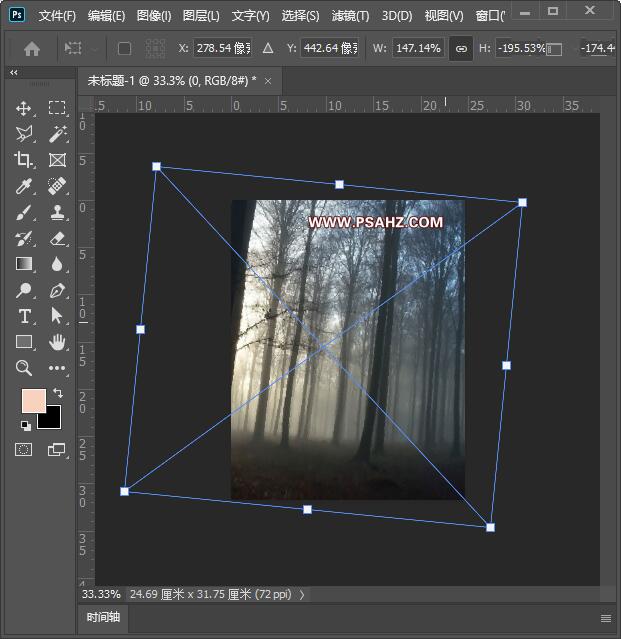621x639 pixels.
Task: Select the Blur tool
Action: (x=57, y=264)
